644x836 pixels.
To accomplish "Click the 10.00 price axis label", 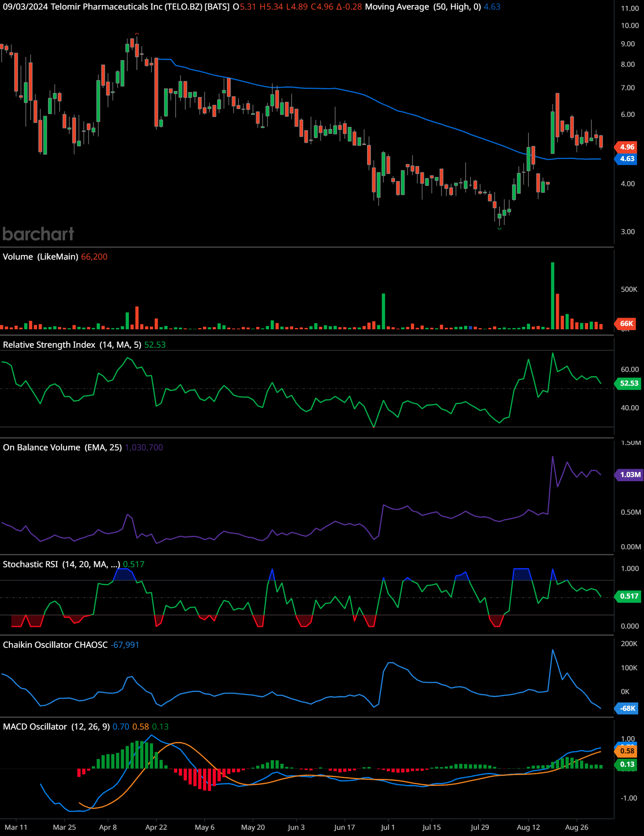I will click(630, 25).
